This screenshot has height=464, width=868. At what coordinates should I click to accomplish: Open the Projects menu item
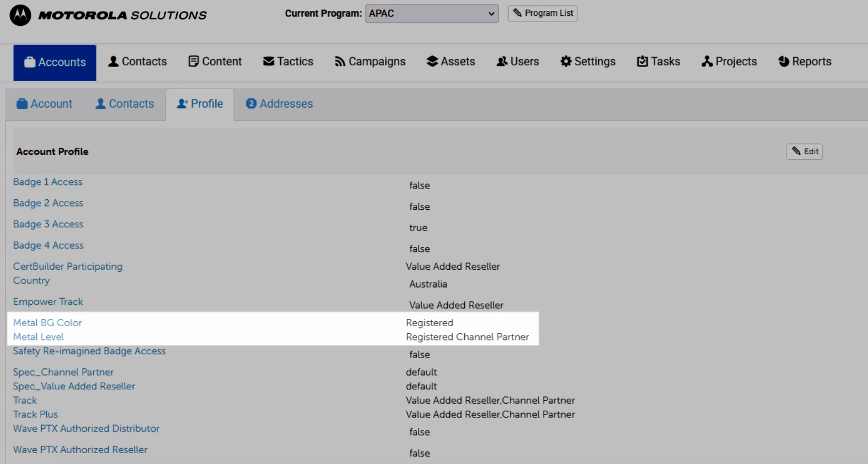tap(729, 62)
